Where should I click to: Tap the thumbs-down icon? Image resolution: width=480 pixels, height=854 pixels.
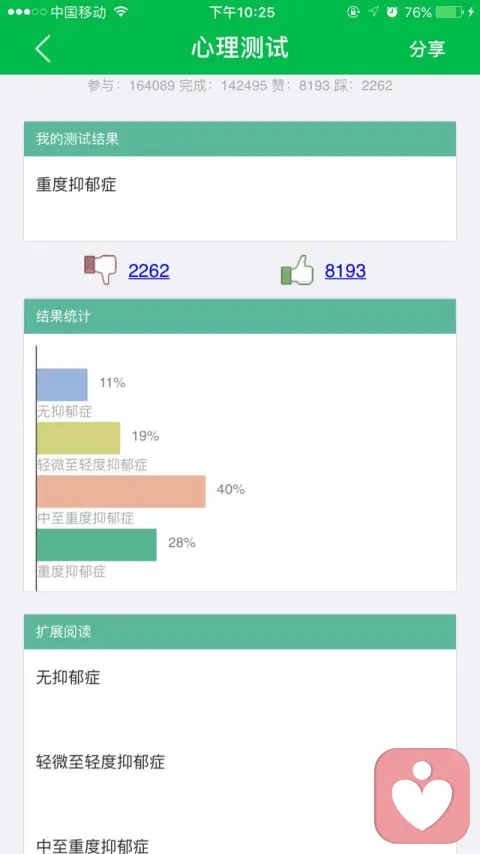101,269
